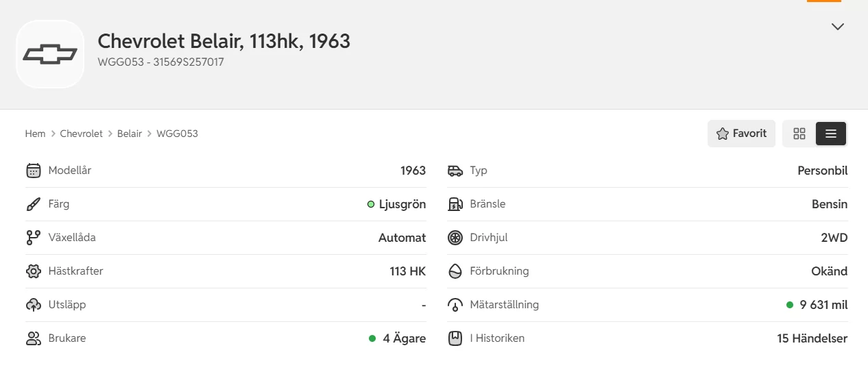Switch to list view layout

click(x=831, y=134)
